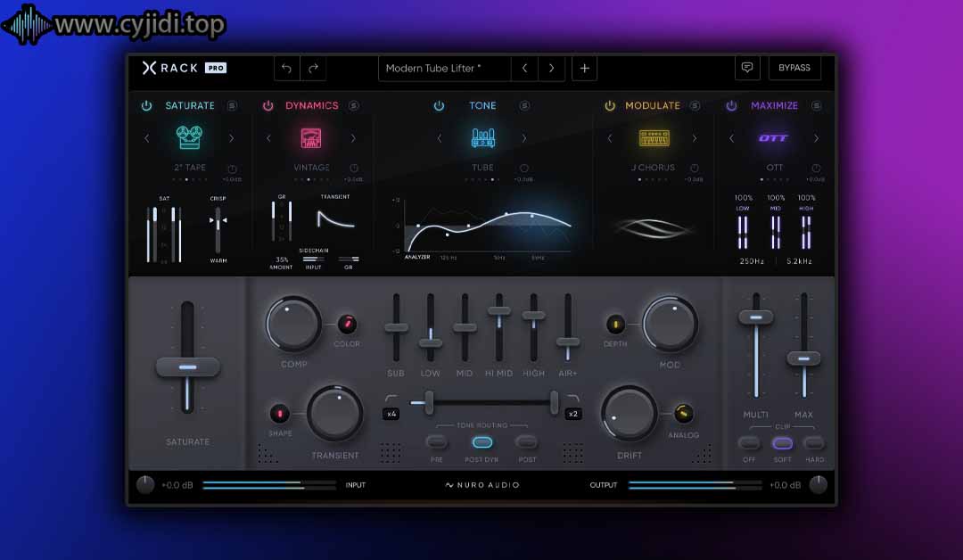Click the redo arrow icon
Viewport: 963px width, 560px height.
313,68
